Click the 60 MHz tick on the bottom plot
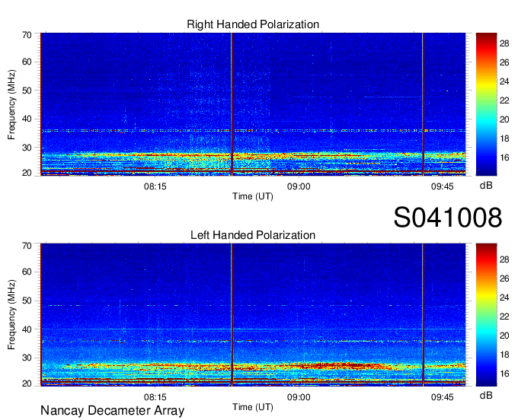 pyautogui.click(x=27, y=272)
